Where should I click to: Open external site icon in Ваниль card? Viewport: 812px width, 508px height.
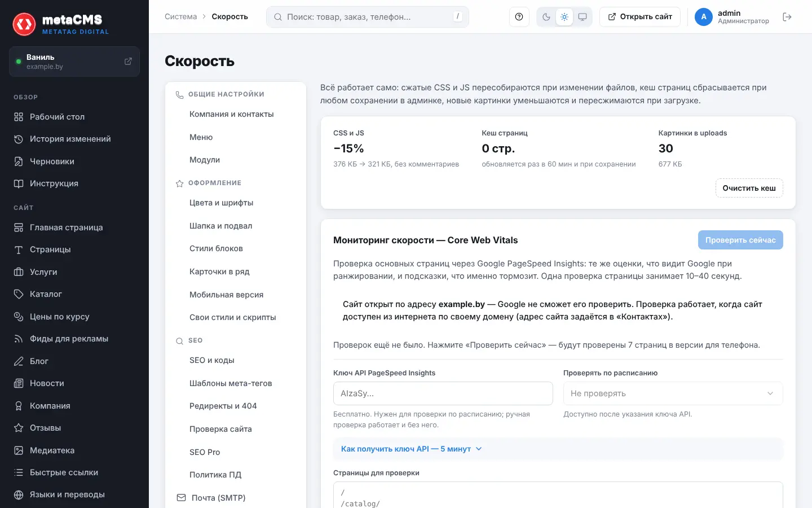click(x=128, y=61)
